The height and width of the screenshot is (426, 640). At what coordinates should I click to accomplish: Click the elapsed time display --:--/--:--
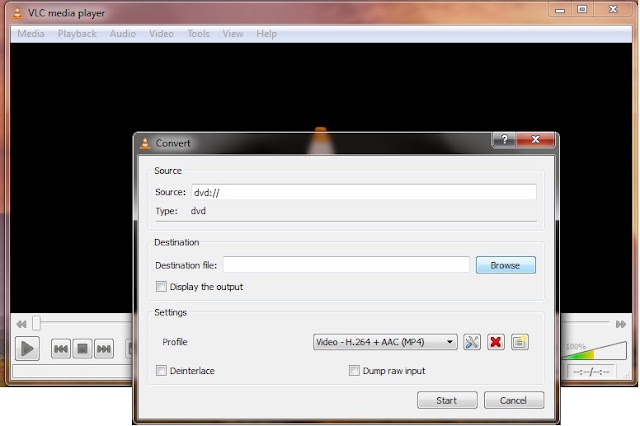tap(591, 372)
